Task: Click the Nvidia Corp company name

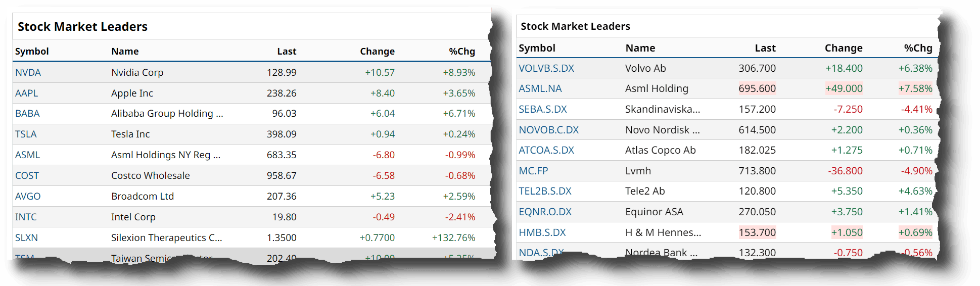Action: point(137,72)
